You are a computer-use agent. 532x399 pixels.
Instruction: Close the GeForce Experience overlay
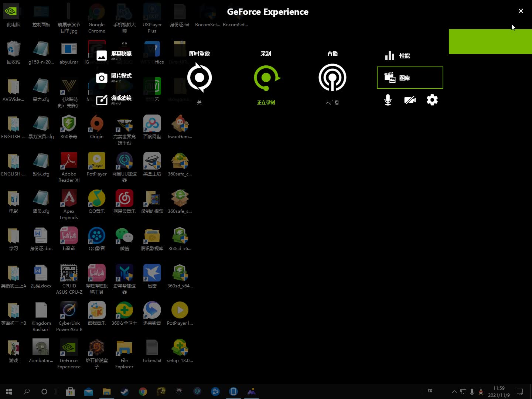[521, 11]
